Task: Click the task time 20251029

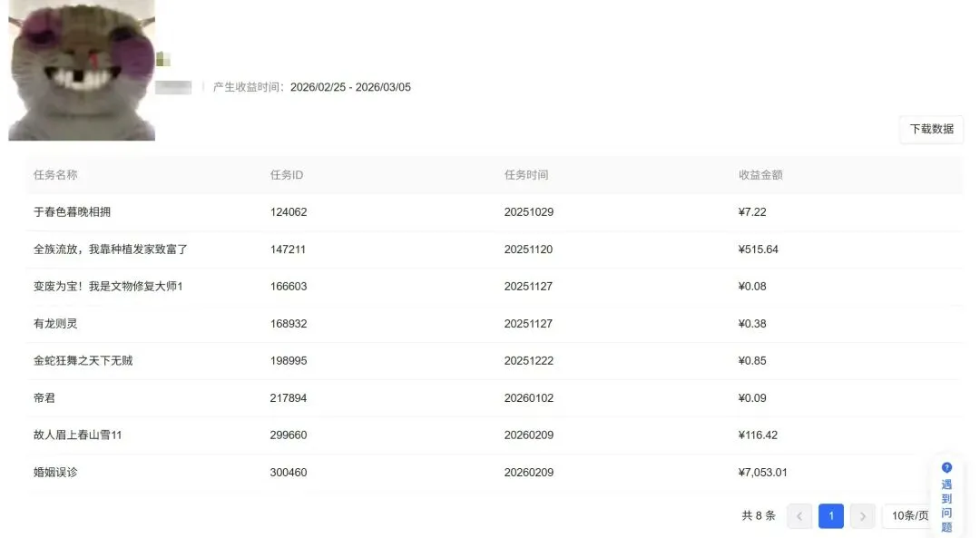Action: coord(529,211)
